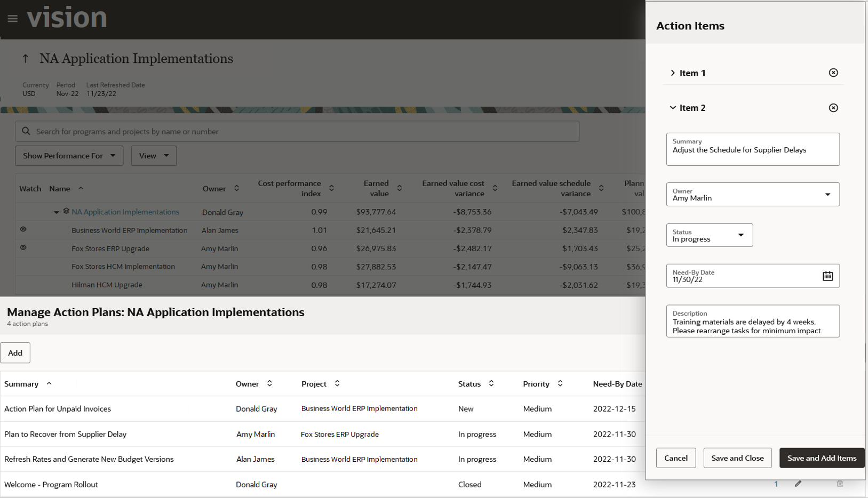Sort by Cost performance index
The image size is (868, 498).
(x=331, y=188)
